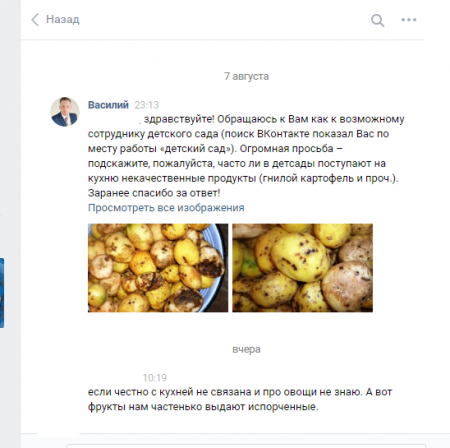Click the message input field at bottom
Screen dimensions: 450x448
(x=246, y=446)
